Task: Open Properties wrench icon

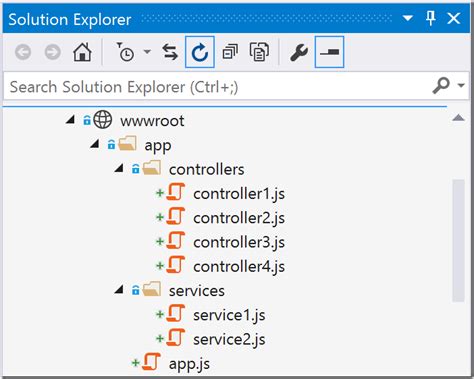Action: coord(299,52)
